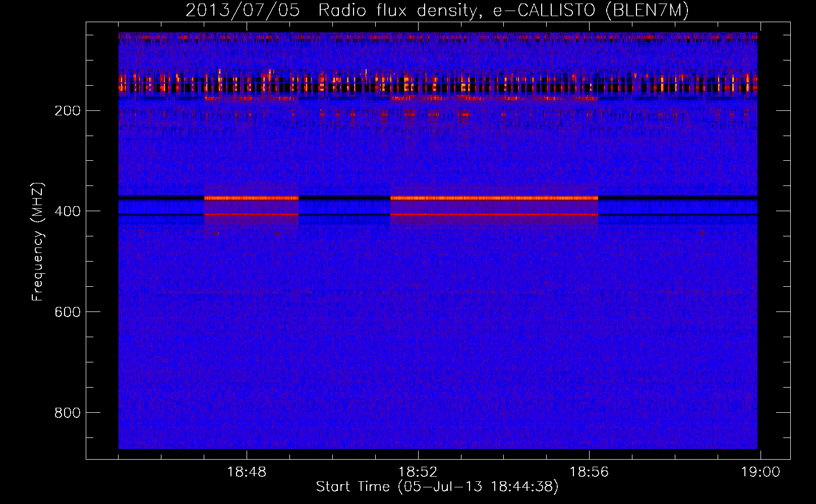Select the 200 frequency tick label
The image size is (816, 504).
[x=68, y=111]
